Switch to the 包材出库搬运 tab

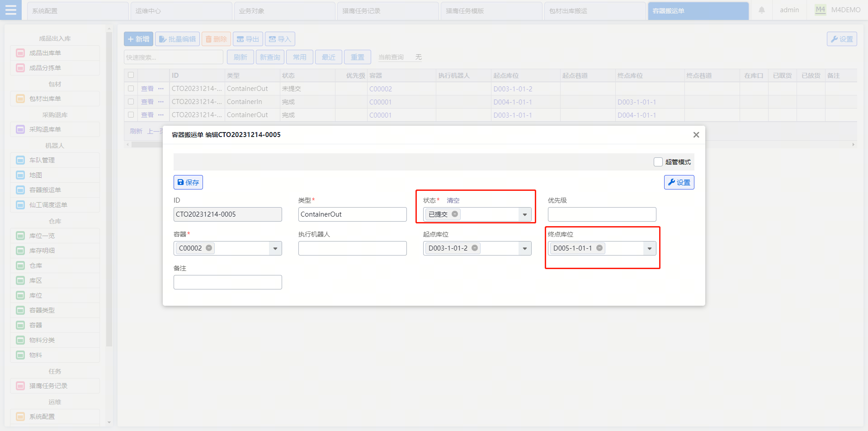pos(595,11)
